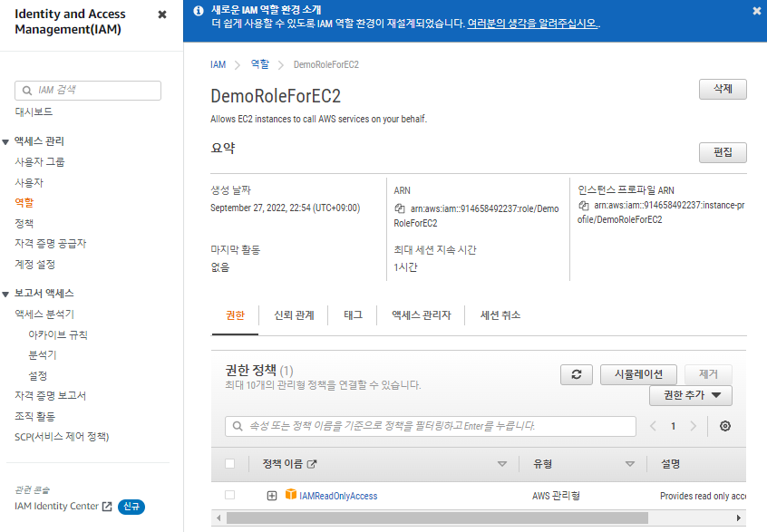Viewport: 767px width, 532px height.
Task: Open the 권한 추가 dropdown
Action: [691, 395]
